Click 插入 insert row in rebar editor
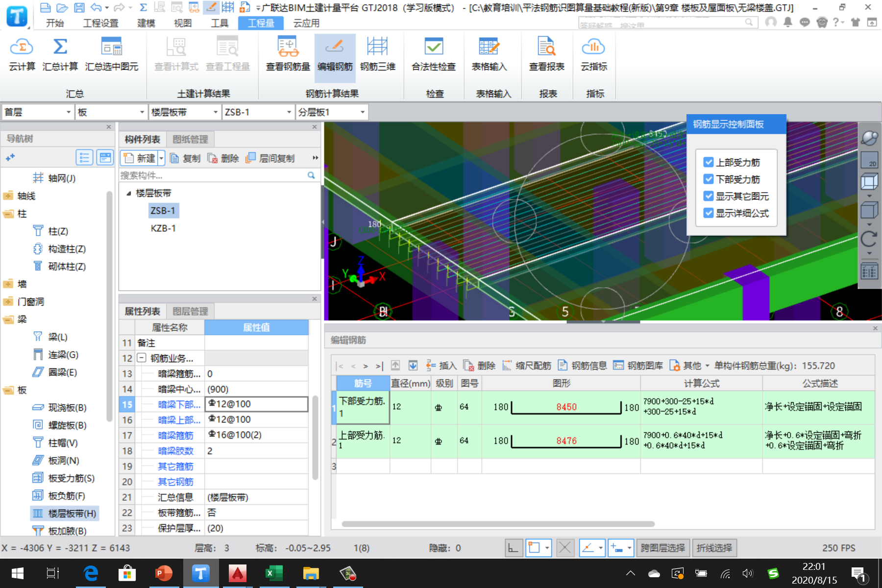 coord(441,366)
